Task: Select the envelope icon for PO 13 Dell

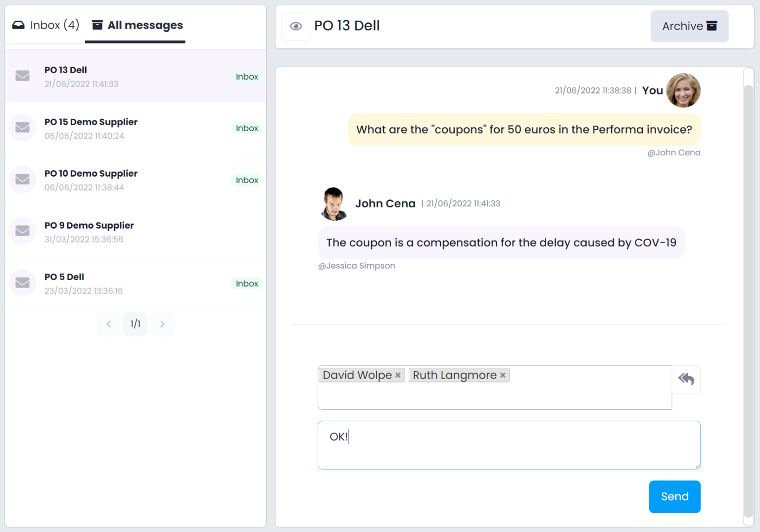Action: [x=22, y=76]
